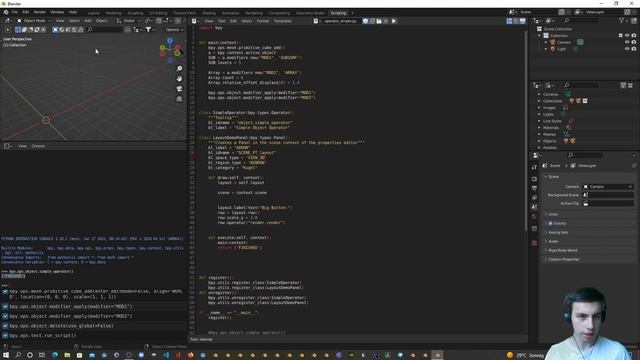Image resolution: width=640 pixels, height=360 pixels.
Task: Open the View Layer properties tab
Action: click(534, 198)
